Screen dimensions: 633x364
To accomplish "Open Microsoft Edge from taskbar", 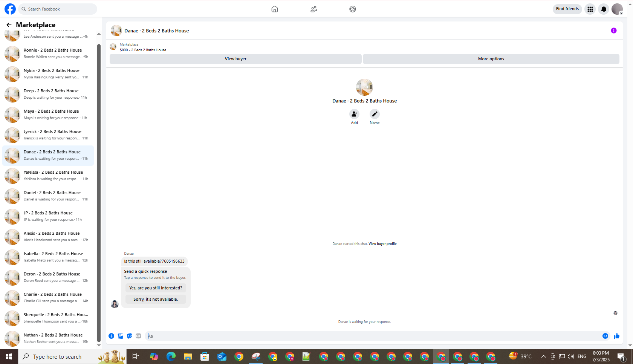I will [x=171, y=356].
